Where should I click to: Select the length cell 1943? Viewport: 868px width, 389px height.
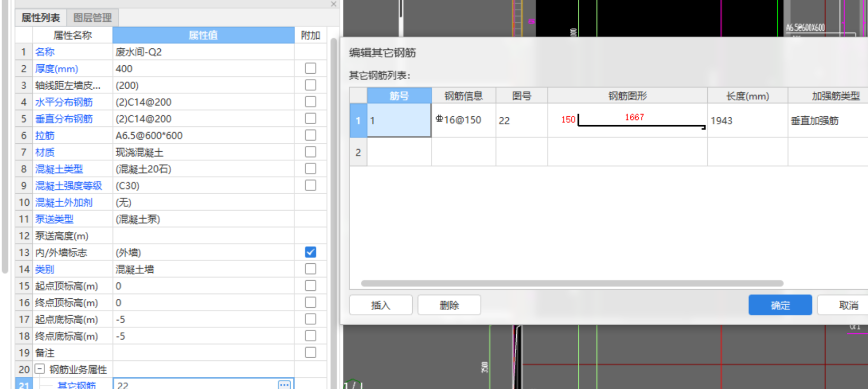pos(747,120)
